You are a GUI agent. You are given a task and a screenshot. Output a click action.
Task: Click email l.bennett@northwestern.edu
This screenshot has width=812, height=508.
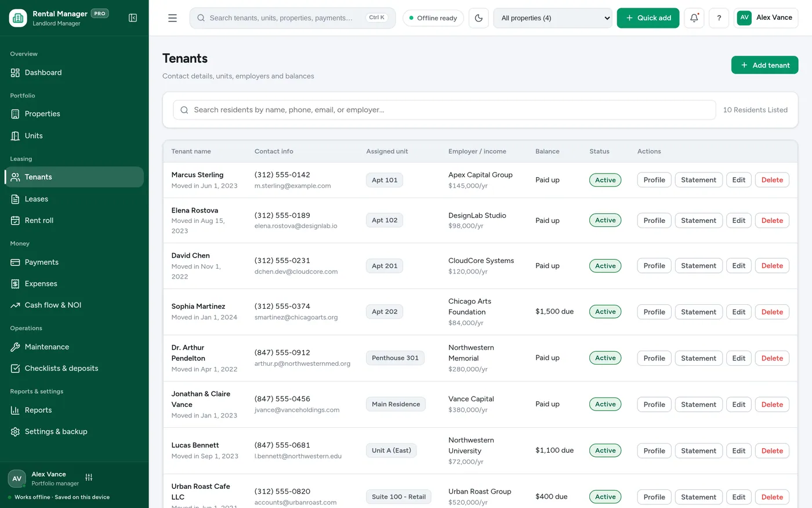tap(298, 456)
